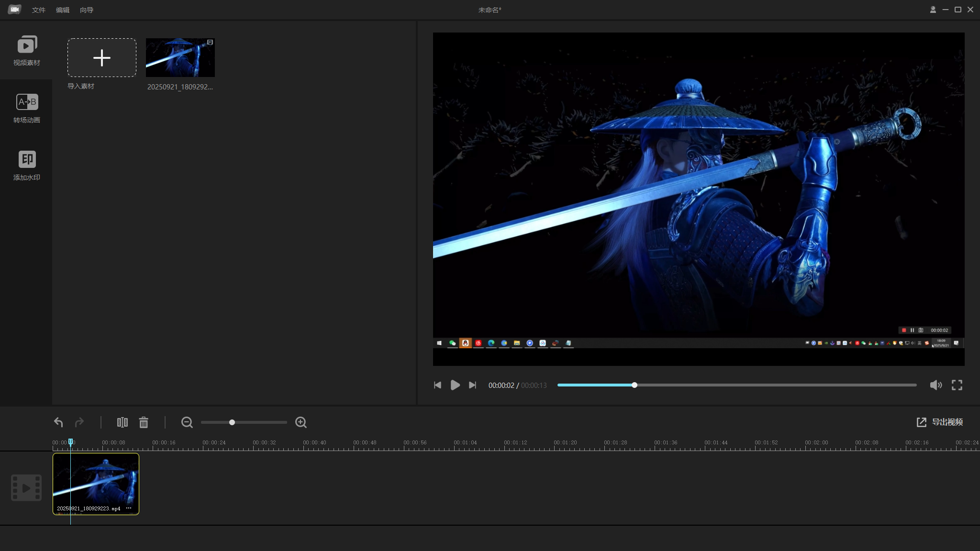Click the video track icon
This screenshot has width=980, height=551.
point(26,488)
